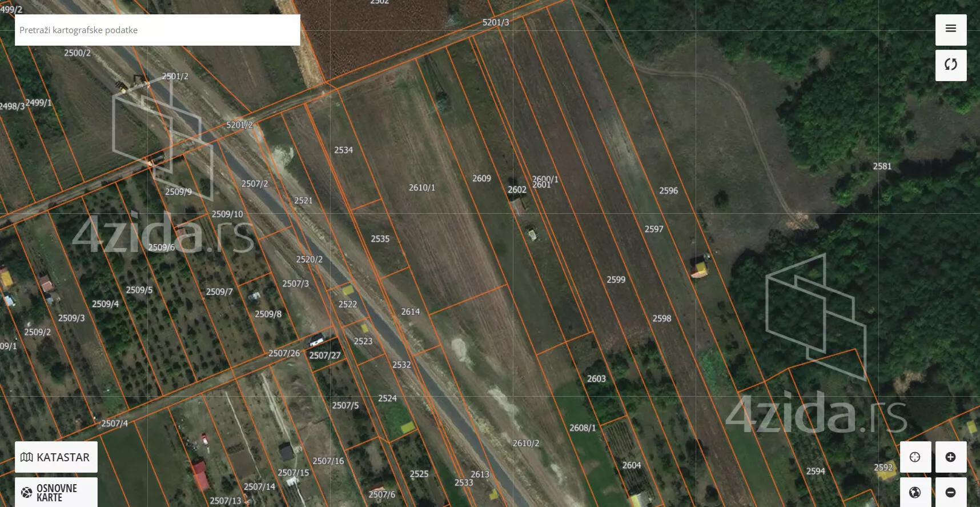The height and width of the screenshot is (507, 980).
Task: Click the crosshair locate icon
Action: 915,457
